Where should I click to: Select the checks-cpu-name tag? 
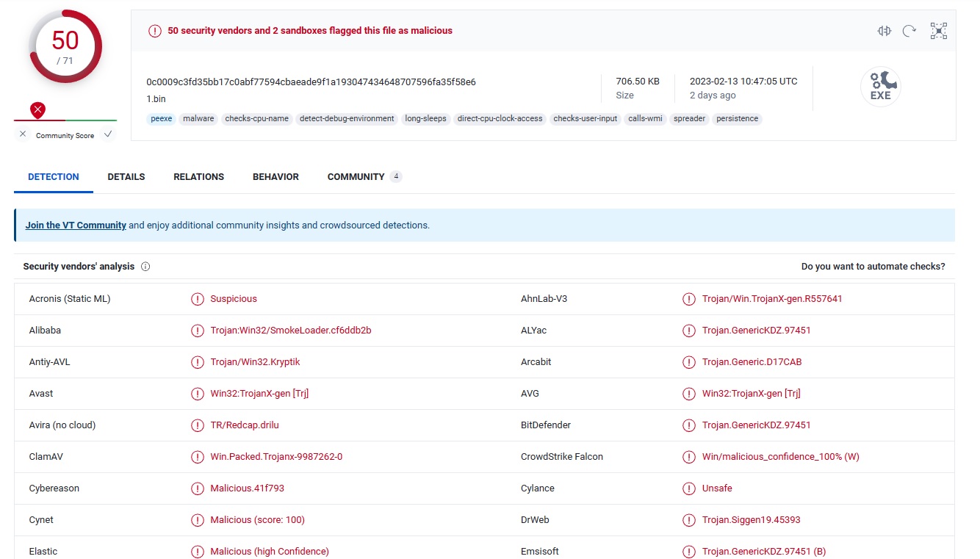257,118
